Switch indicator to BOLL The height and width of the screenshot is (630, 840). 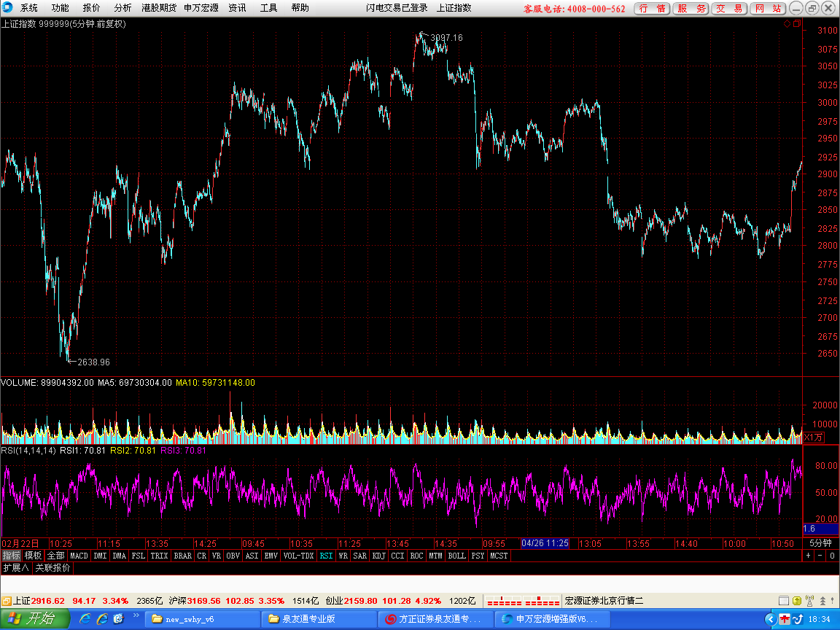point(456,556)
